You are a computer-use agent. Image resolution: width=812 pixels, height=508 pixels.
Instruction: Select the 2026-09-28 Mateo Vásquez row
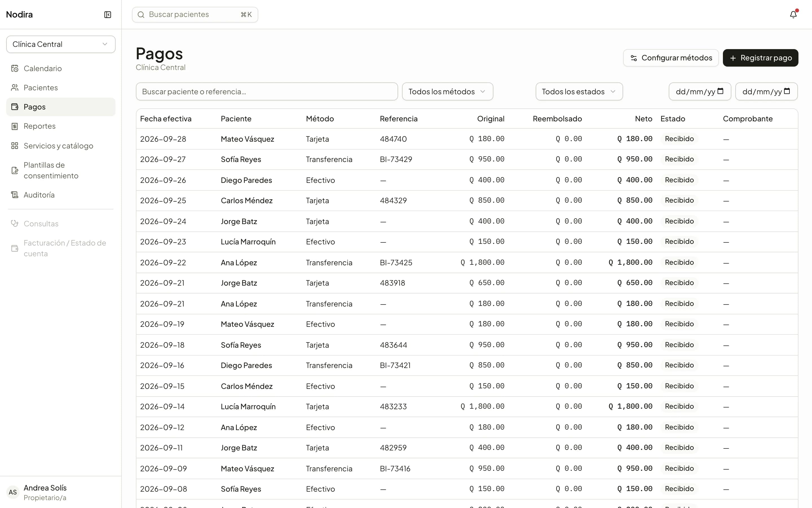tap(467, 139)
